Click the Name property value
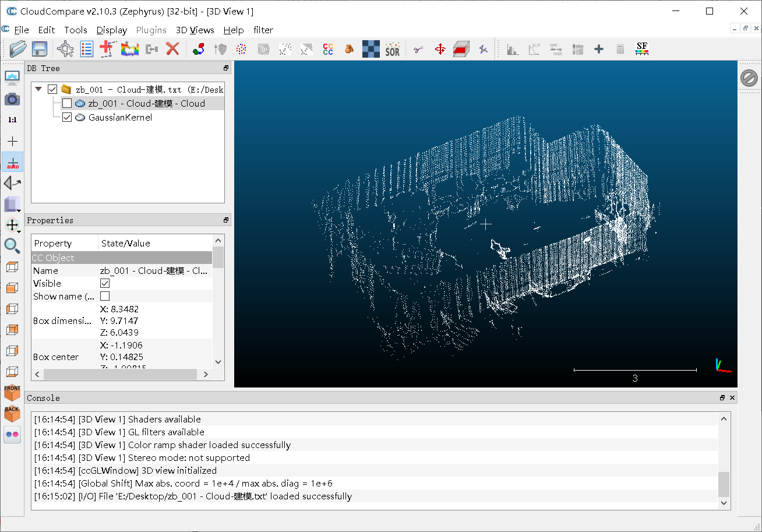Viewport: 762px width, 532px height. click(154, 270)
